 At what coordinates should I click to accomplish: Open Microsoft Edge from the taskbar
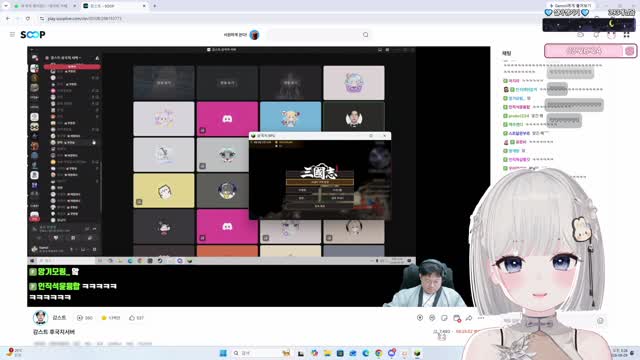click(x=366, y=353)
